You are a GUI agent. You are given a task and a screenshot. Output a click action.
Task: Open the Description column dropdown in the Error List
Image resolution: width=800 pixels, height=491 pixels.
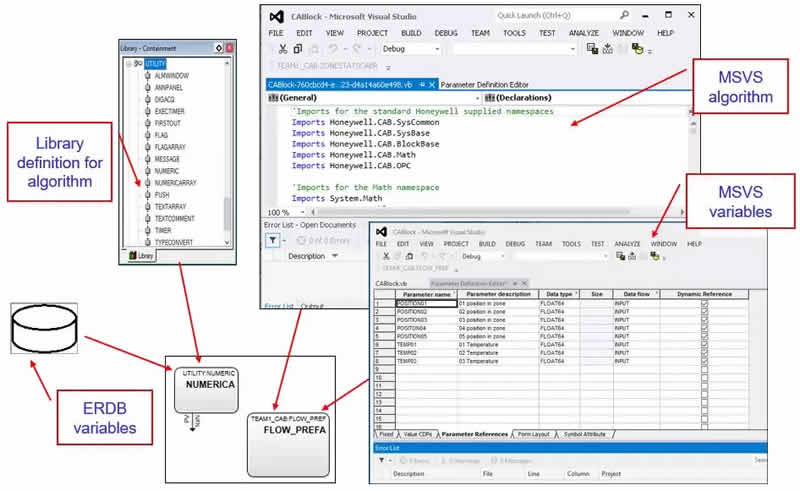click(x=335, y=256)
